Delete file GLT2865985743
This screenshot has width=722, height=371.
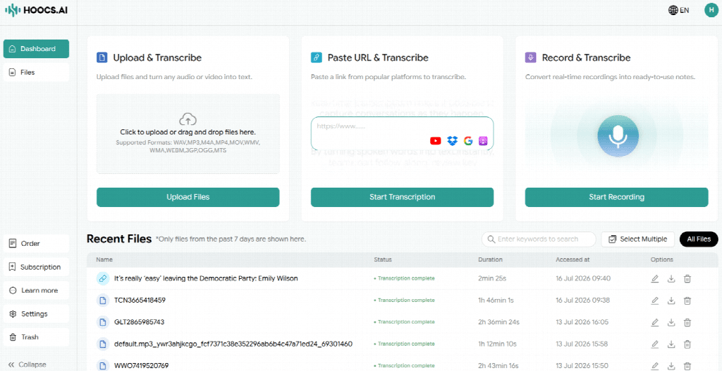click(687, 322)
